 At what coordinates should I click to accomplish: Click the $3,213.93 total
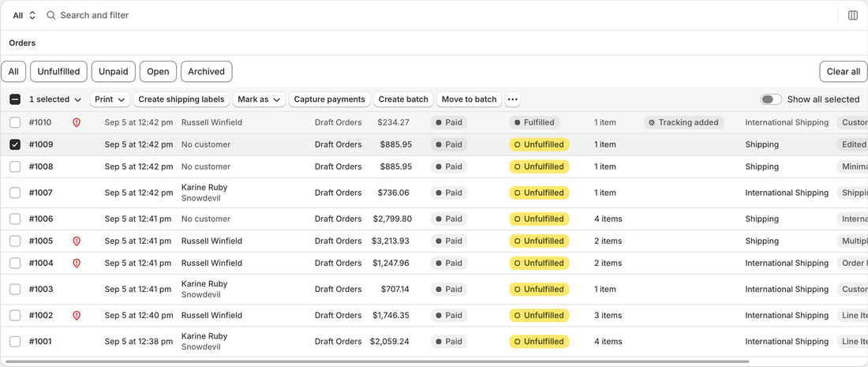coord(391,241)
